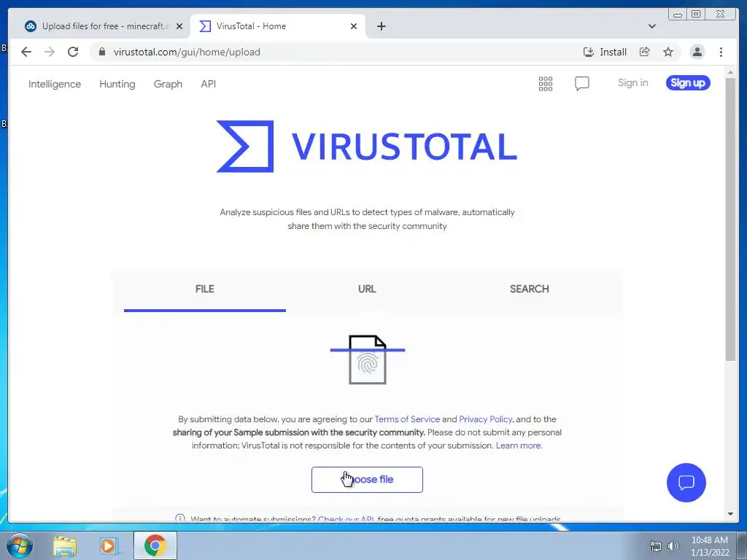The height and width of the screenshot is (560, 747).
Task: Bookmark this page with the star icon
Action: click(x=668, y=52)
